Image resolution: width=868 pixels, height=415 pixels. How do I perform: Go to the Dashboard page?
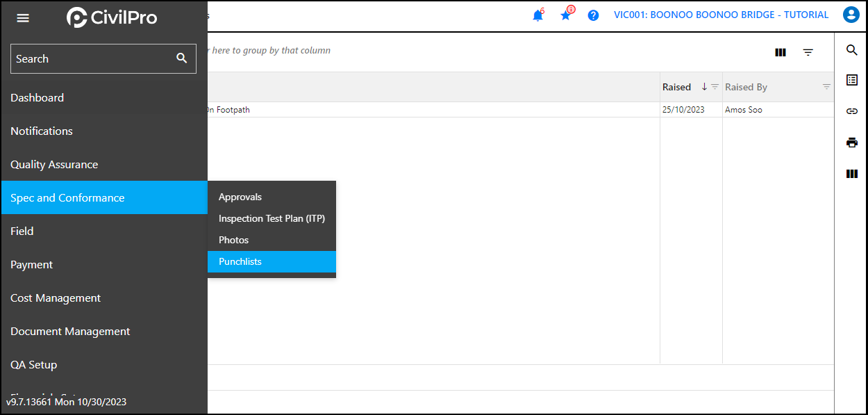coord(37,98)
